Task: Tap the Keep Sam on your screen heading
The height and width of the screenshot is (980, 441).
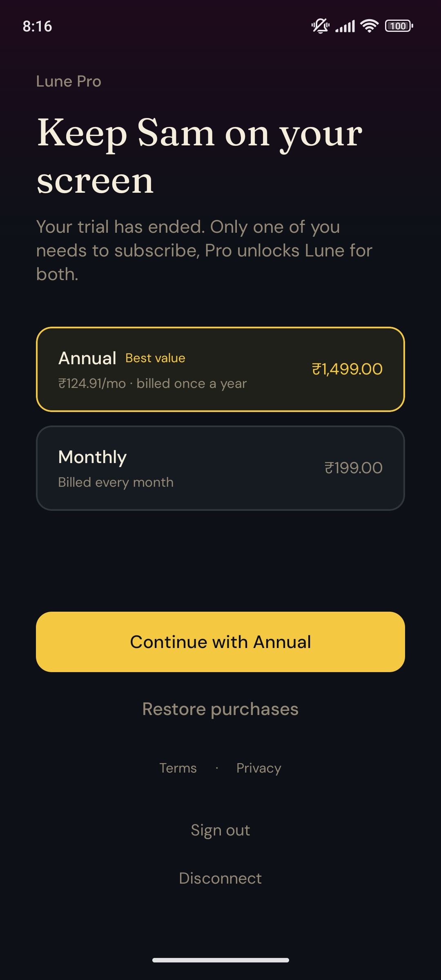Action: tap(200, 156)
